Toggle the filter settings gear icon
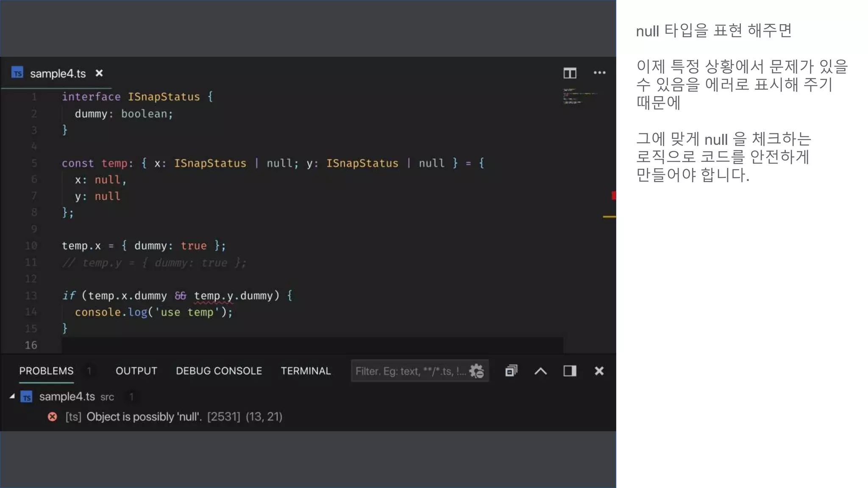 click(x=477, y=371)
